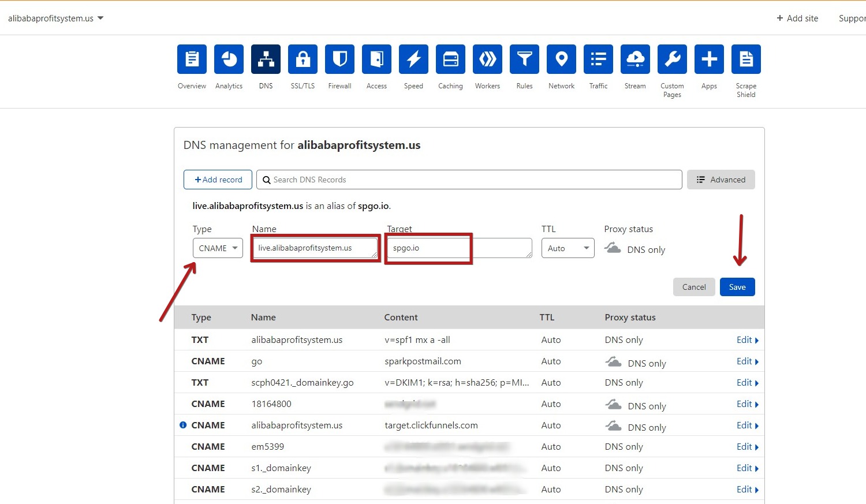Click the Target field containing spgo.io
This screenshot has width=866, height=504.
pos(460,248)
